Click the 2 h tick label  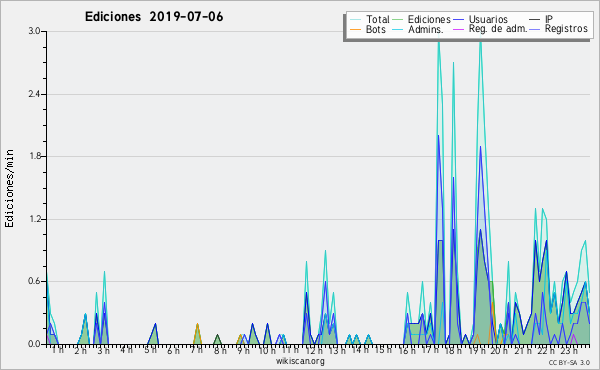click(x=80, y=350)
